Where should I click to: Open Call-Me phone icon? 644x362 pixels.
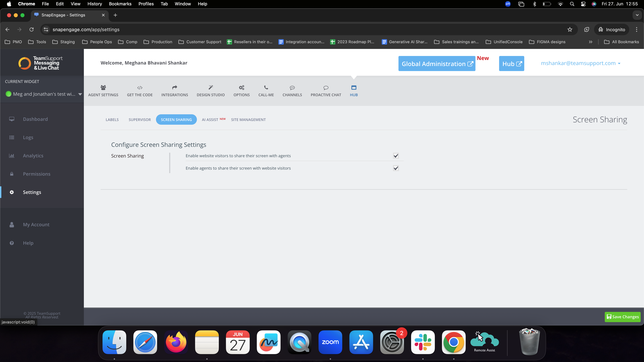[x=266, y=87]
